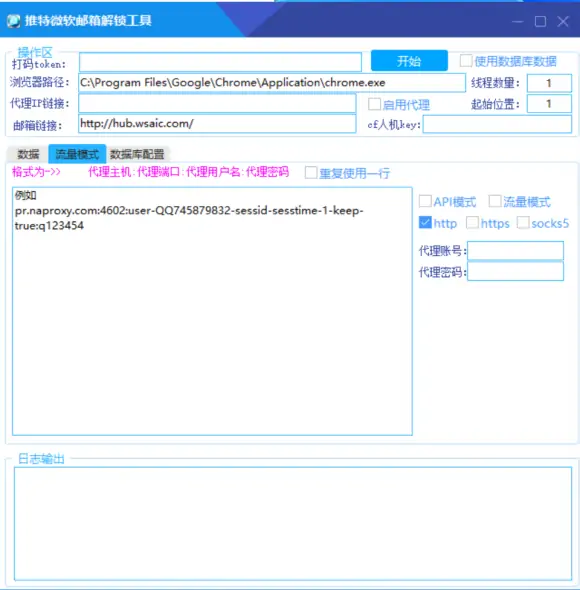This screenshot has width=580, height=590.
Task: Click the 代理账号: label
Action: pos(443,251)
